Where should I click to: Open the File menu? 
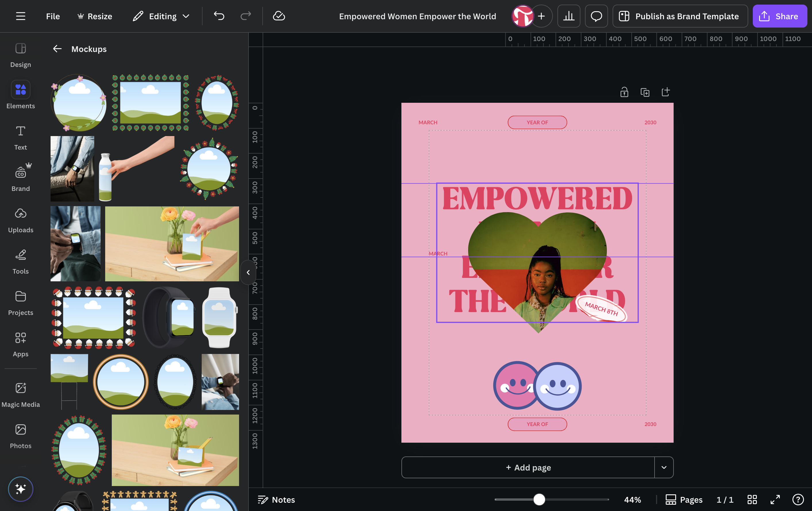pyautogui.click(x=53, y=16)
